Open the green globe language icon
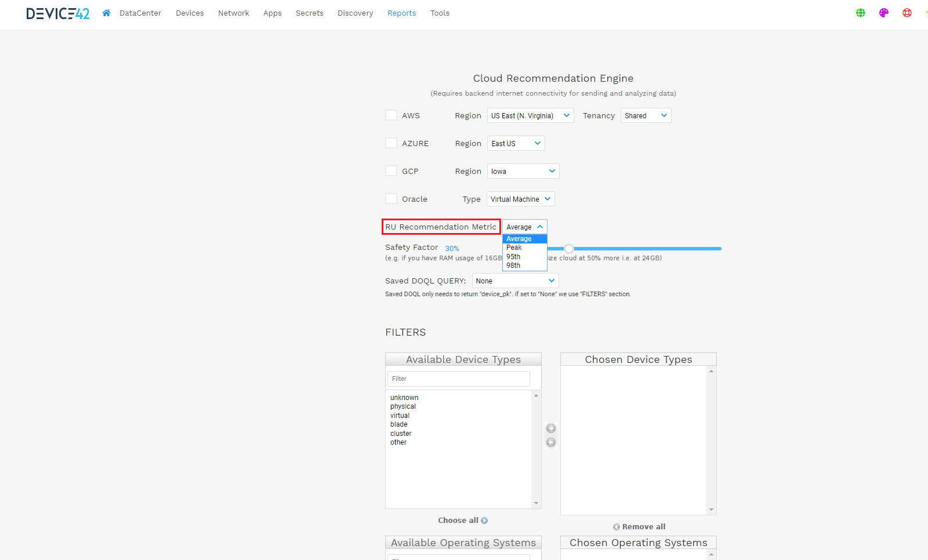This screenshot has height=560, width=928. (x=861, y=13)
